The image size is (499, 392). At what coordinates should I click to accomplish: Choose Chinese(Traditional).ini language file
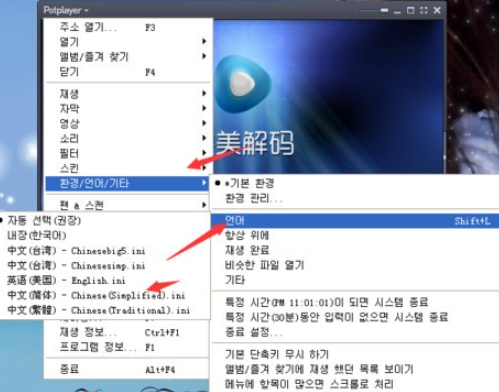(105, 310)
